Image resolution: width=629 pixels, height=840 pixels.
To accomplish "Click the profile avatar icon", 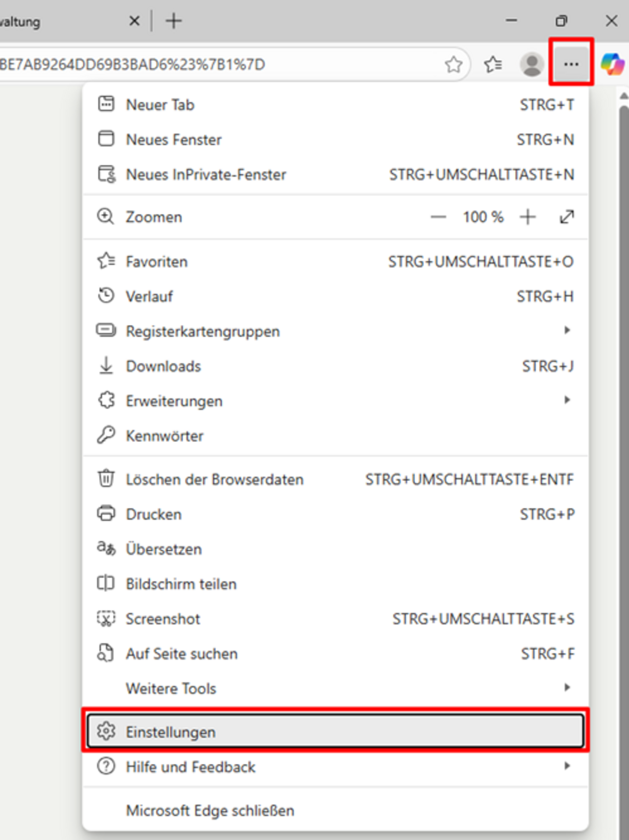I will (531, 65).
